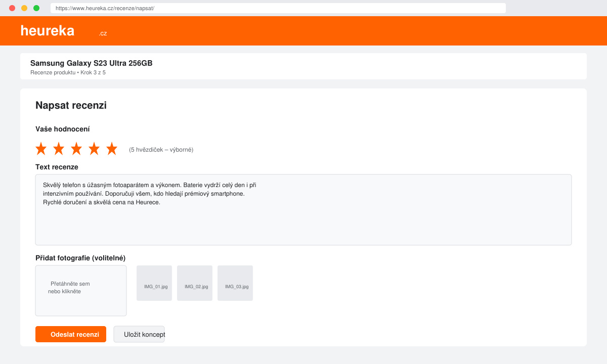Click the browser address bar URL
This screenshot has width=607, height=364.
[278, 8]
